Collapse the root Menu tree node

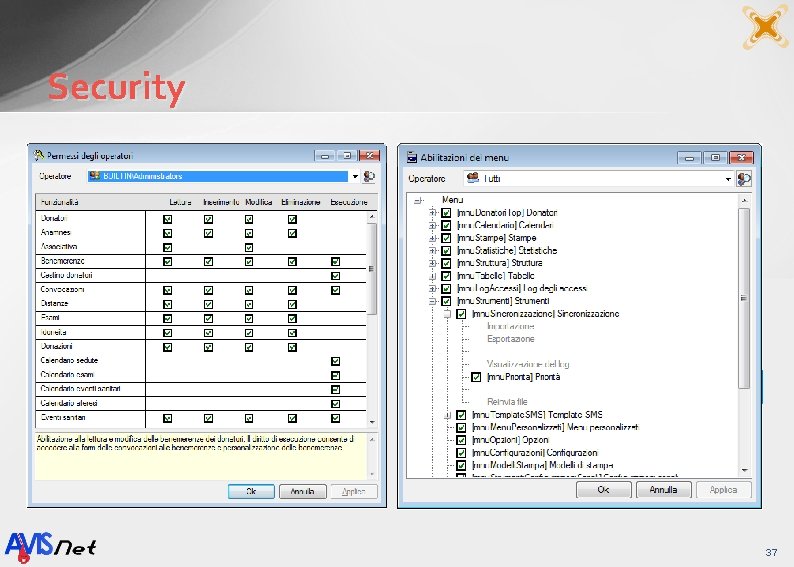[x=418, y=200]
